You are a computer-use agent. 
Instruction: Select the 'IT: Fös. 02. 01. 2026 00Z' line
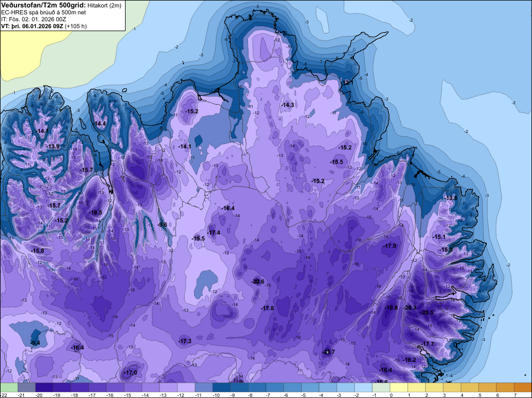(x=34, y=19)
